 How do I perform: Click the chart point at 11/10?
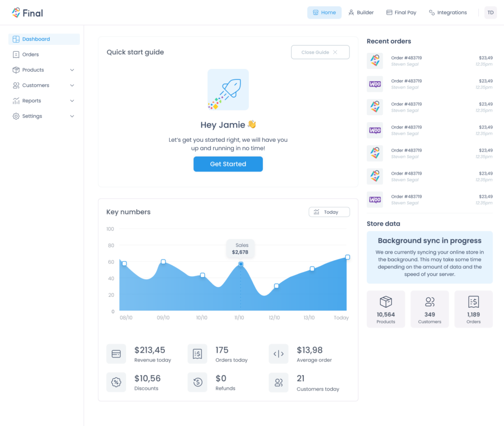(241, 264)
